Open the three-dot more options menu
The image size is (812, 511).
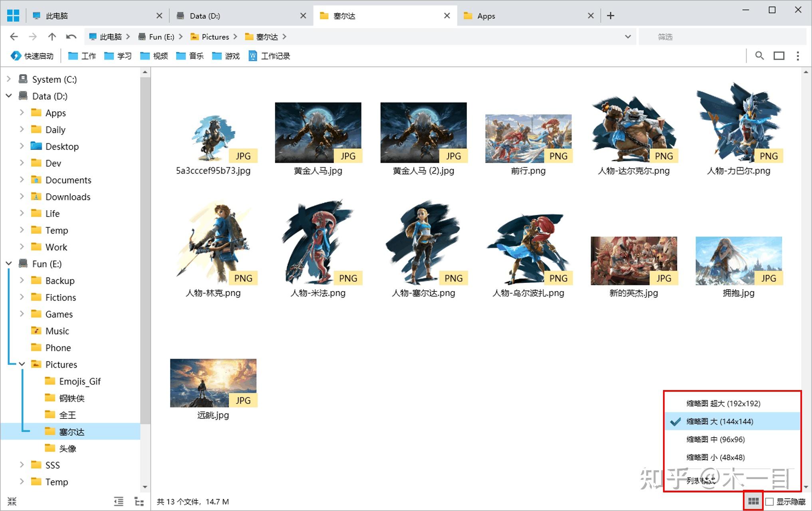798,55
